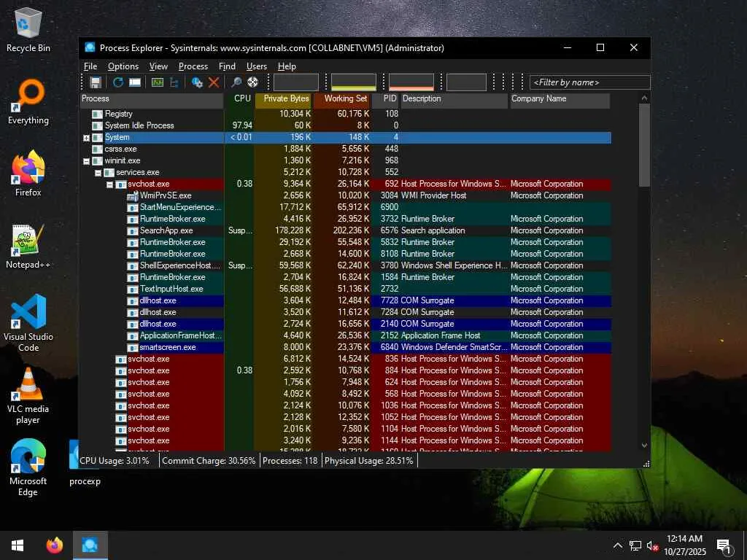The image size is (747, 560).
Task: Open process Properties gear icon
Action: (x=197, y=82)
